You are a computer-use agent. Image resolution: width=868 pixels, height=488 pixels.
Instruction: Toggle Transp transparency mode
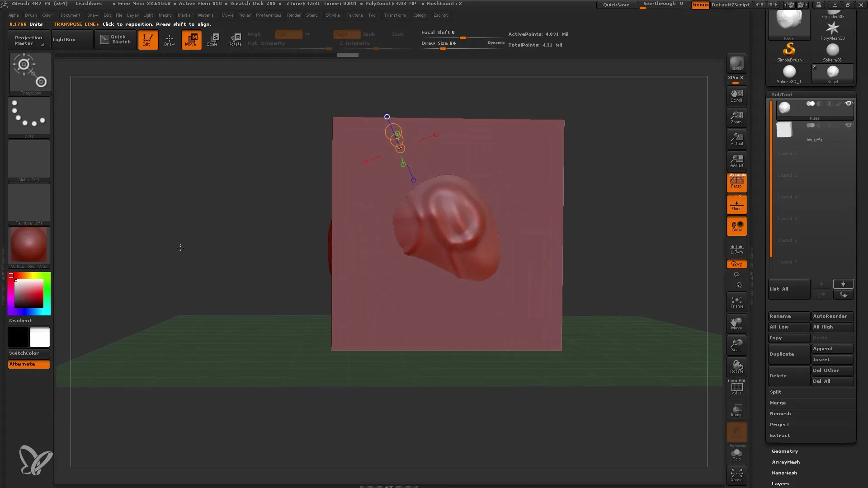coord(736,410)
